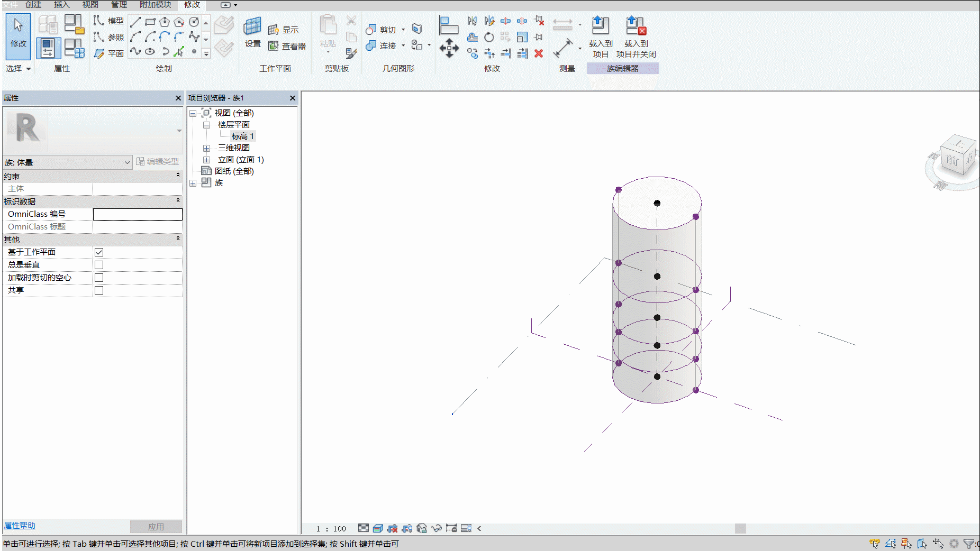980x551 pixels.
Task: Select the Move tool icon
Action: (x=449, y=48)
